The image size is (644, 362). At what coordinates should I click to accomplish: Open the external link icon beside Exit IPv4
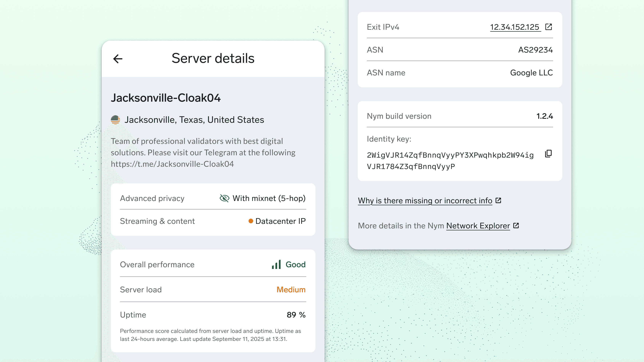(x=549, y=27)
